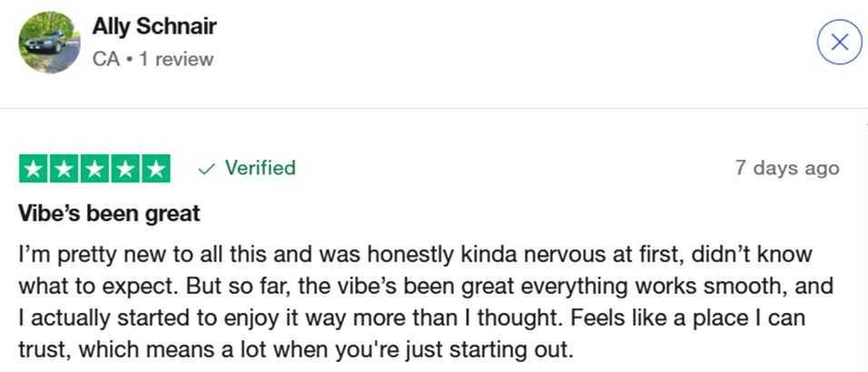Close the review panel with the X button

point(840,42)
